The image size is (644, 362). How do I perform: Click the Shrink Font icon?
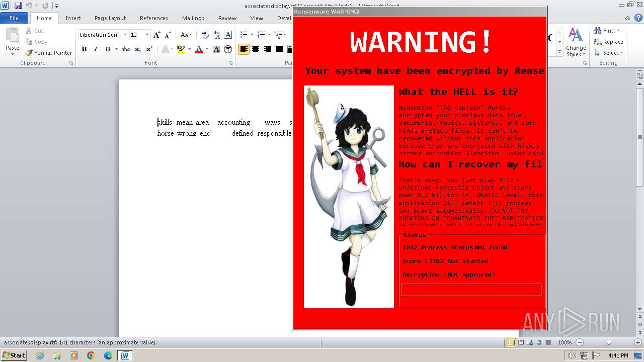[168, 35]
